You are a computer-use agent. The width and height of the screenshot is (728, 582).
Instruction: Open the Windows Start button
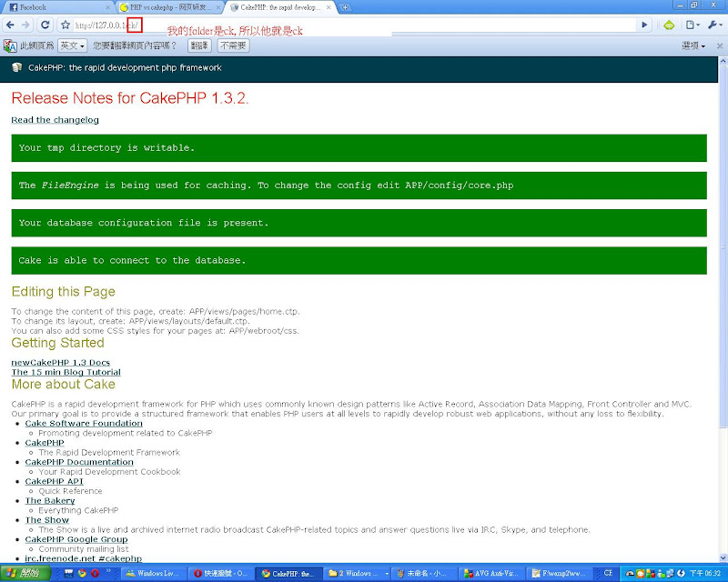(25, 573)
